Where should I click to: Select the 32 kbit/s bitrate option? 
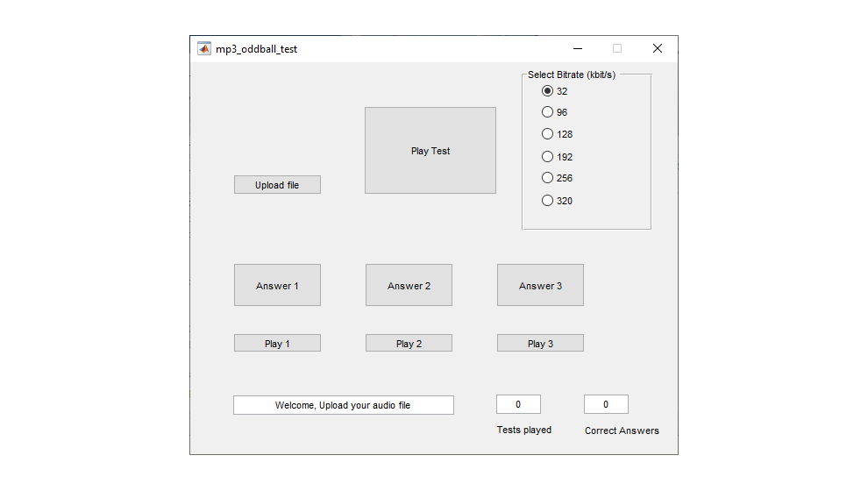click(555, 91)
